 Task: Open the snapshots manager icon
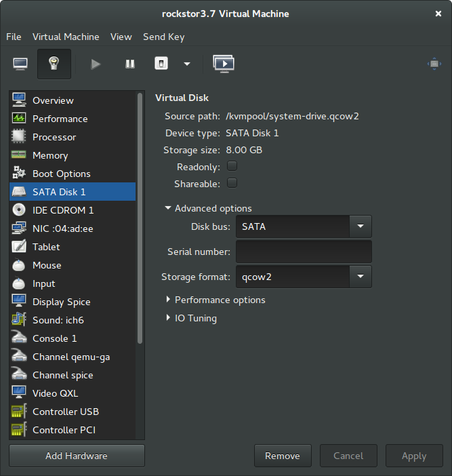coord(224,64)
